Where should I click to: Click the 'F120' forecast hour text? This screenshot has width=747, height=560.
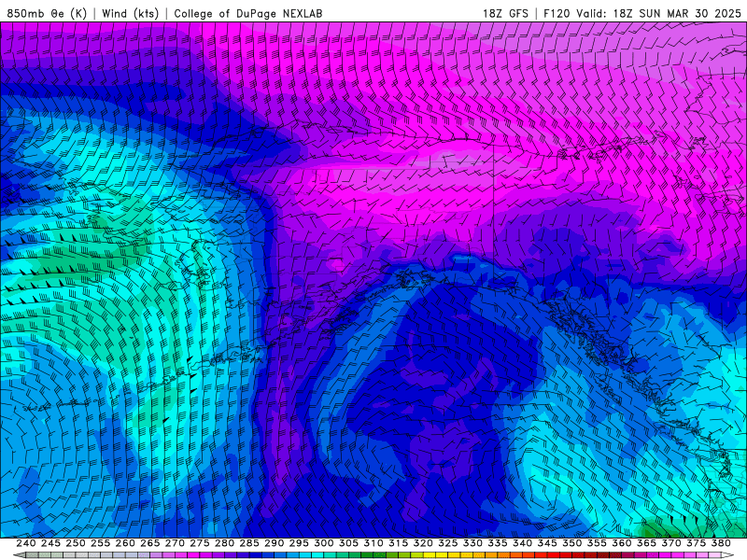557,13
